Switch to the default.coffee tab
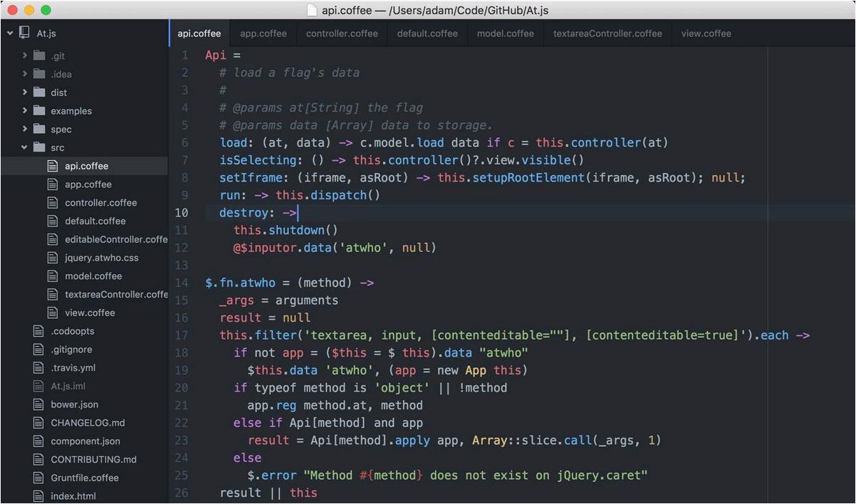This screenshot has width=856, height=504. click(x=427, y=33)
